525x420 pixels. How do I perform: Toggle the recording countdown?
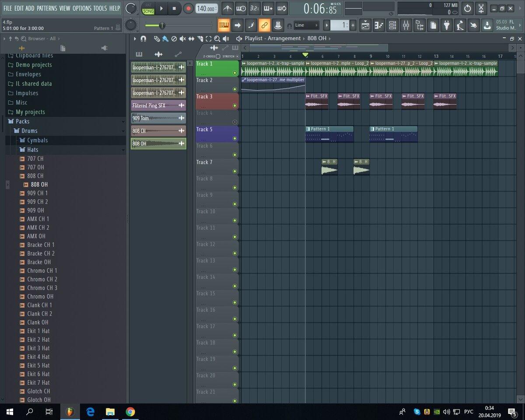255,8
